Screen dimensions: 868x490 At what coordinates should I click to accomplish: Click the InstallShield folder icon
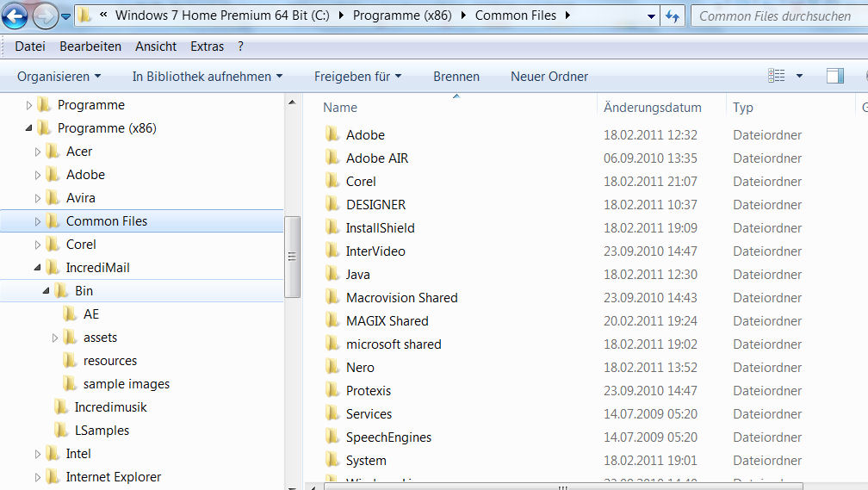tap(332, 227)
